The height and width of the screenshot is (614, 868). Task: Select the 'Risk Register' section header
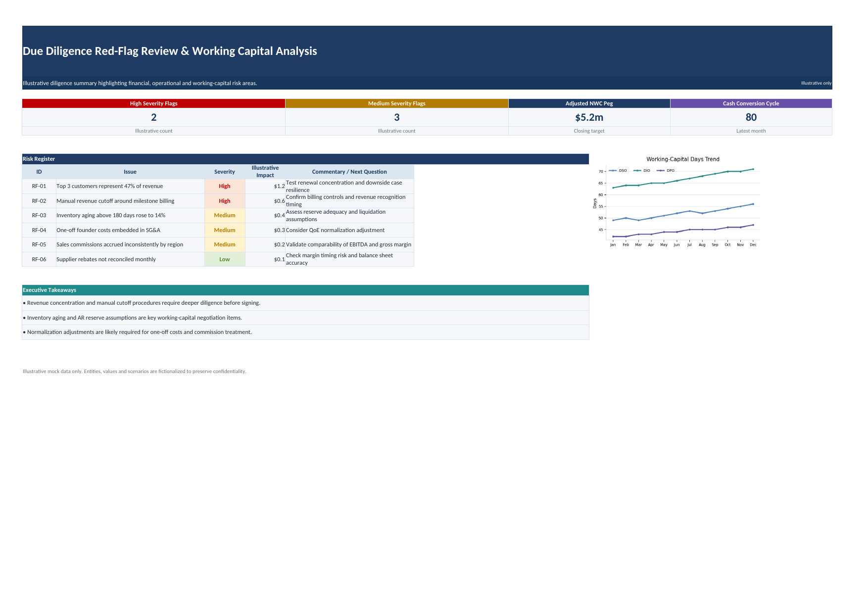point(305,159)
